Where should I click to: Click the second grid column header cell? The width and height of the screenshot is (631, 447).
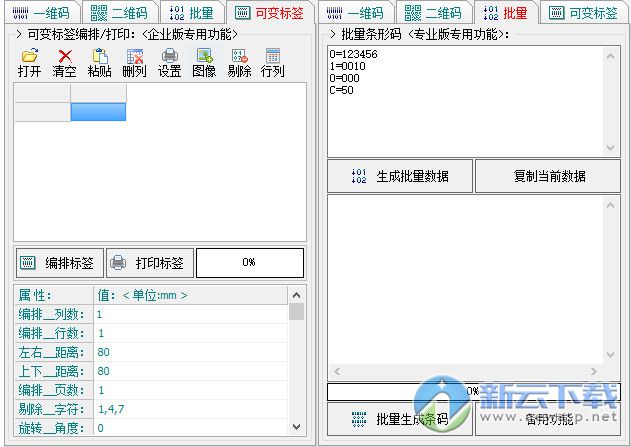[x=98, y=93]
